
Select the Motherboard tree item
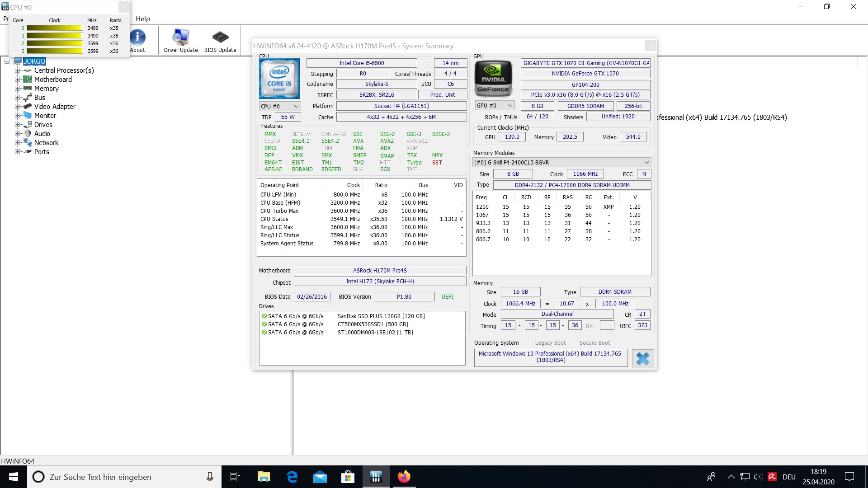pos(53,80)
